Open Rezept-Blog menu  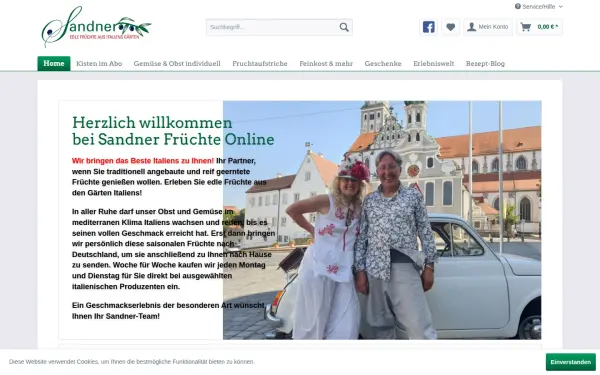click(485, 64)
